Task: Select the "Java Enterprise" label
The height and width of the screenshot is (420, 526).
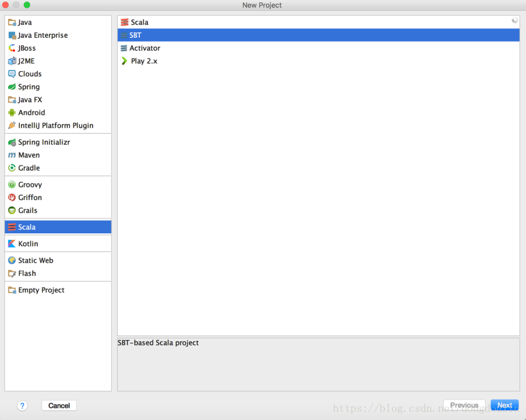Action: click(x=43, y=35)
